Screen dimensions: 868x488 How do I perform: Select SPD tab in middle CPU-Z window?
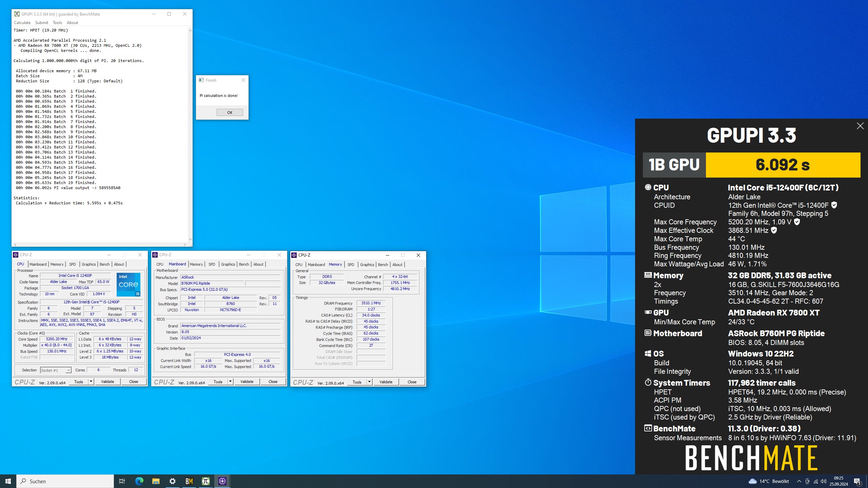click(x=212, y=264)
